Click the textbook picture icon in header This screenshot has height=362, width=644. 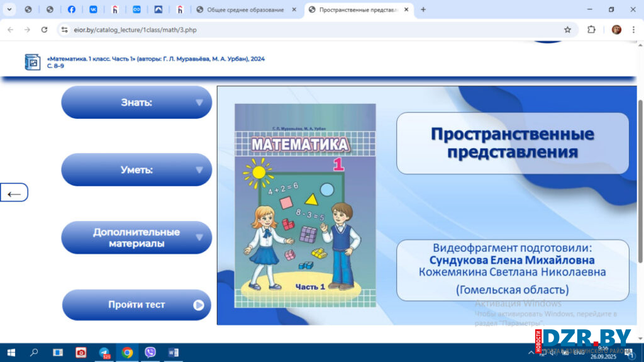33,62
